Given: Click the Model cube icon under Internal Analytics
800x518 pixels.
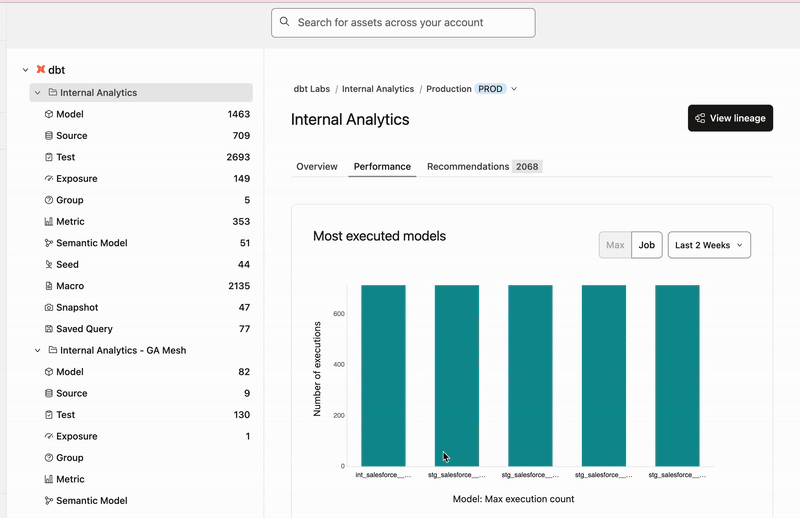Looking at the screenshot, I should [x=49, y=115].
